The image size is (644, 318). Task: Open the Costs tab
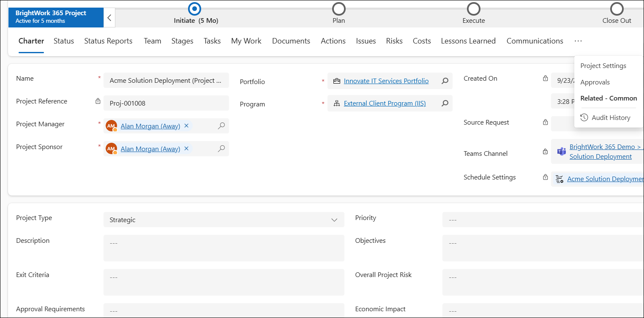422,41
